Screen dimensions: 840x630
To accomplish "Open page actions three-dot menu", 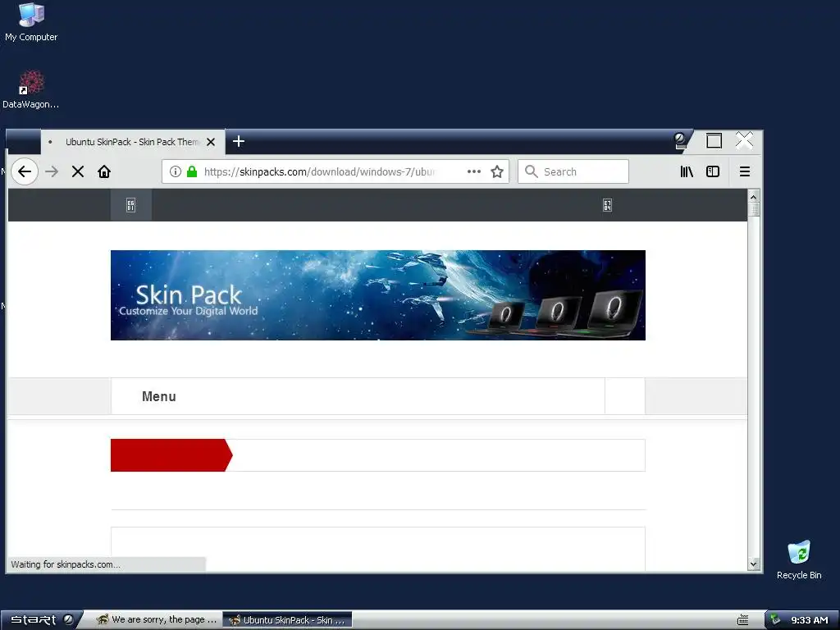I will (x=473, y=171).
